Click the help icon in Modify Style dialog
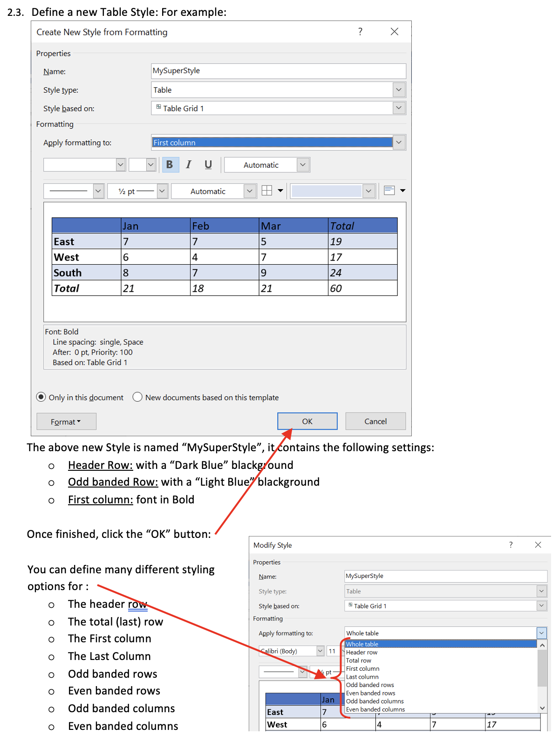Viewport: 559px width, 756px height. [511, 545]
